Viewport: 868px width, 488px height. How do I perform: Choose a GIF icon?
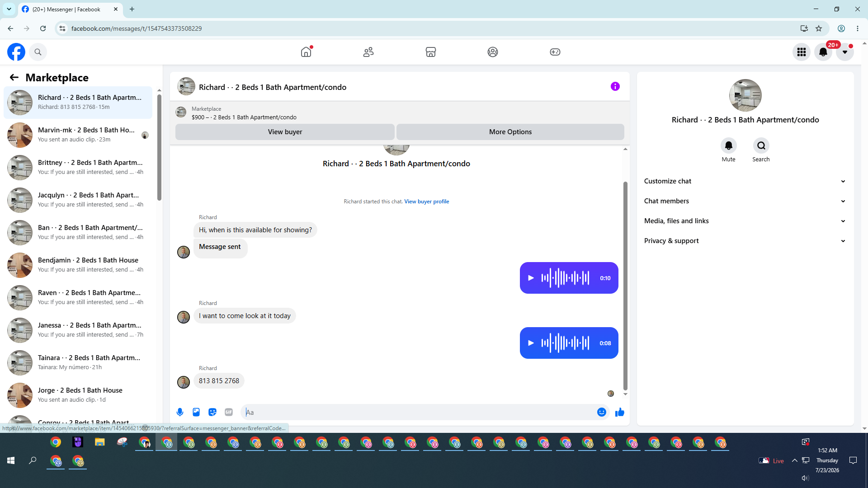pyautogui.click(x=229, y=412)
